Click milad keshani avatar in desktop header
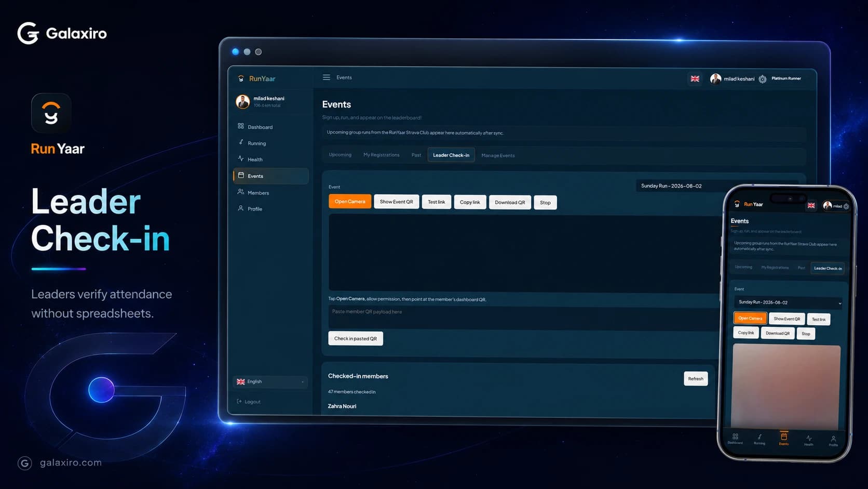 pyautogui.click(x=715, y=78)
